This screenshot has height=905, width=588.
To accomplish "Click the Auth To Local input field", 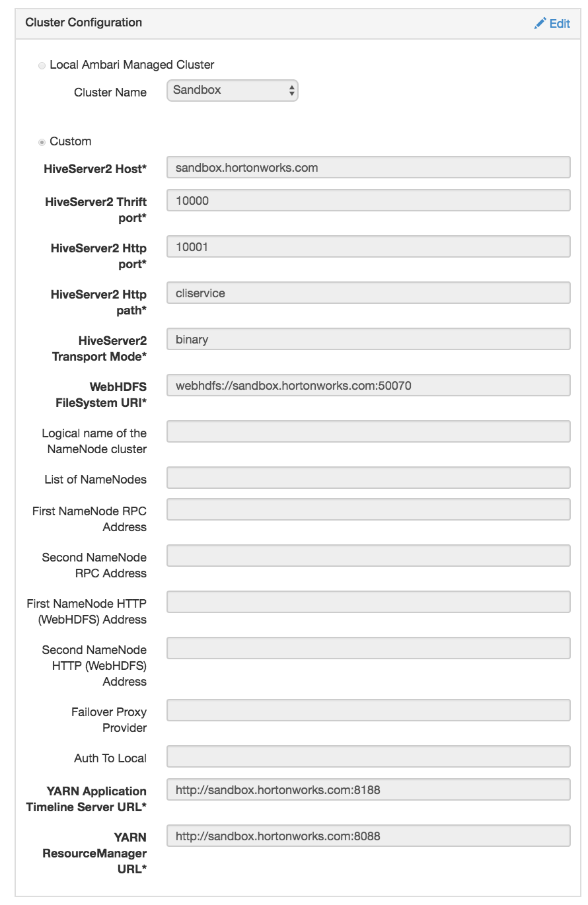I will click(x=369, y=756).
